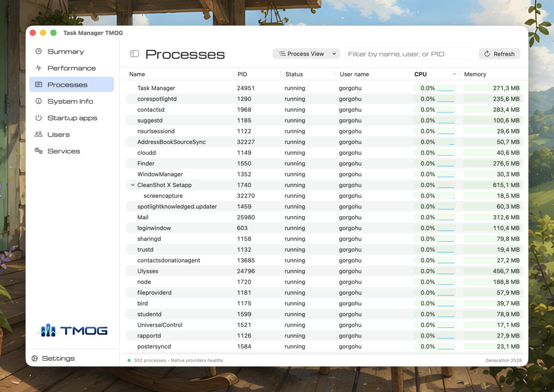Screen dimensions: 554x392
Task: Click the Startup apps power icon
Action: click(x=39, y=118)
